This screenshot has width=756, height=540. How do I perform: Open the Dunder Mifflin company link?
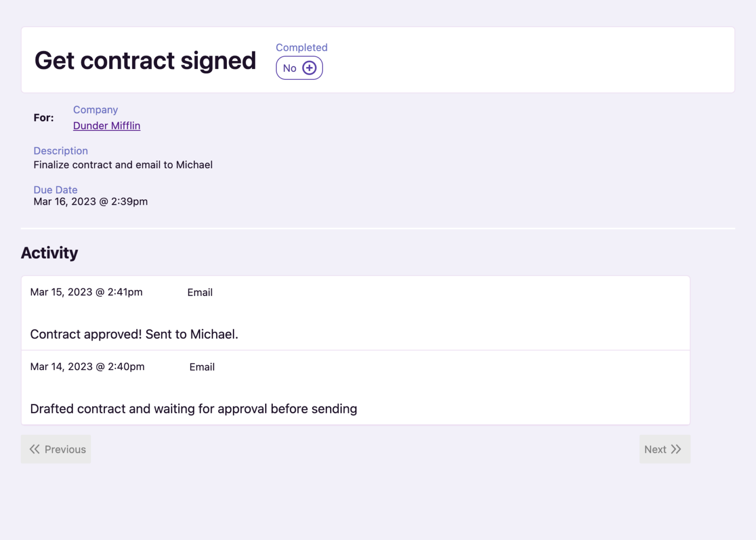tap(107, 126)
